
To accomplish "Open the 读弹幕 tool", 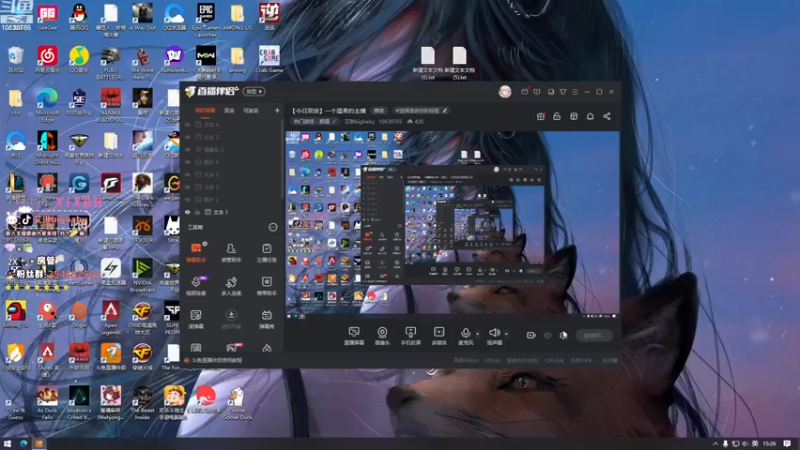I will 196,319.
